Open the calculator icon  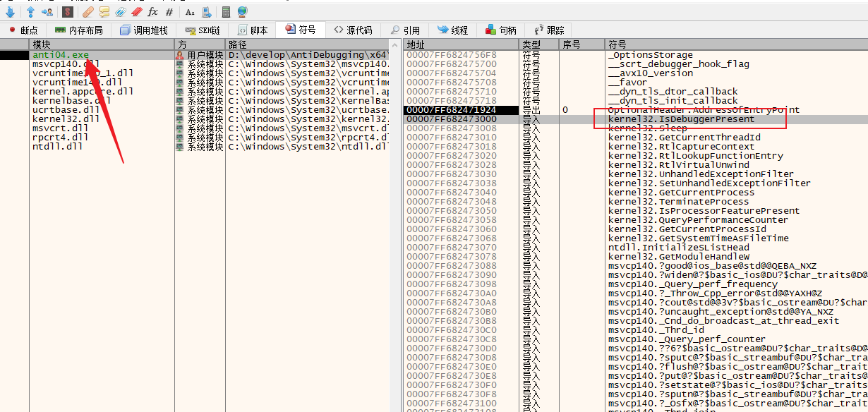coord(226,12)
